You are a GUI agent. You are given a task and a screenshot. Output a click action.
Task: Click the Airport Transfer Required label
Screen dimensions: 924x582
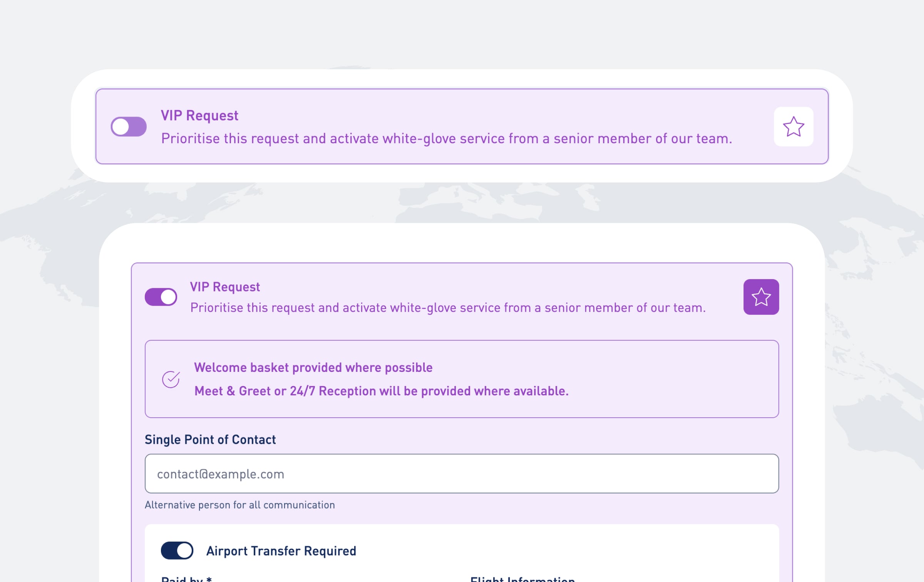point(281,551)
